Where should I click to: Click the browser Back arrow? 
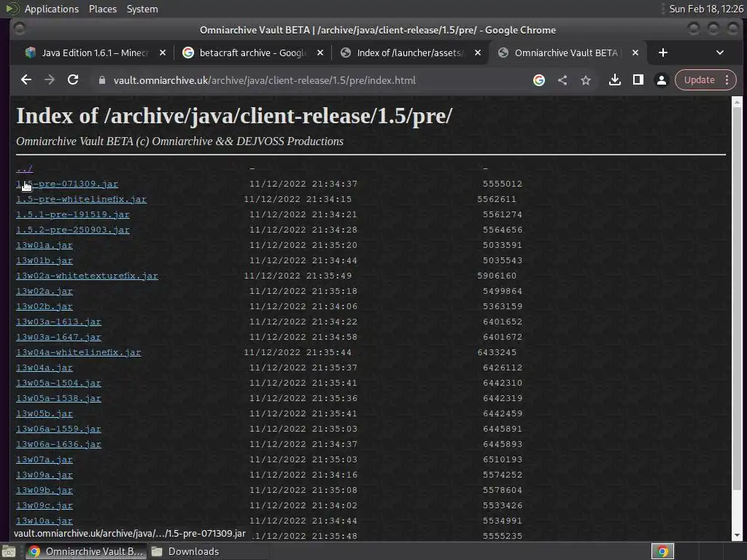click(26, 80)
